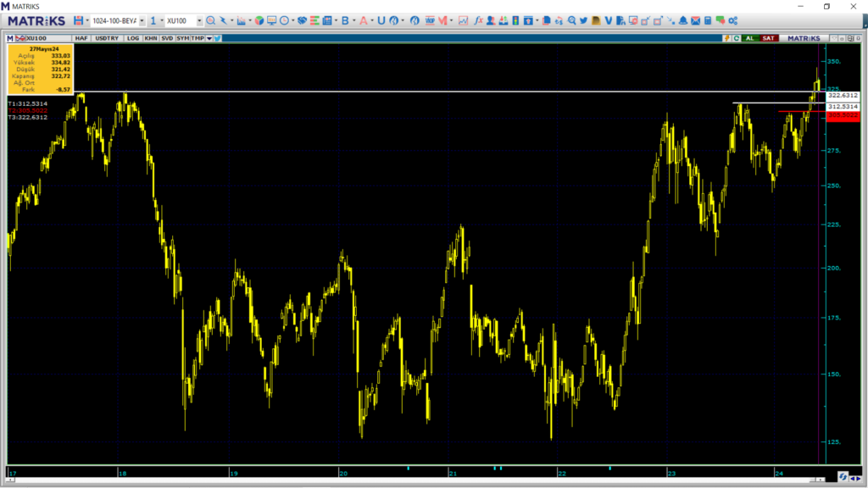The width and height of the screenshot is (868, 488).
Task: Open the mail envelope icon
Action: coord(694,20)
